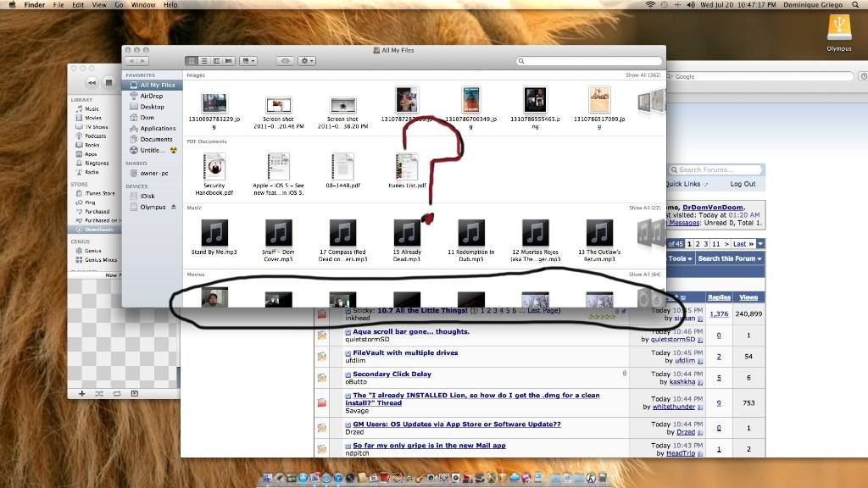Click the burn icon beside Untitled
This screenshot has width=868, height=488.
[x=173, y=151]
